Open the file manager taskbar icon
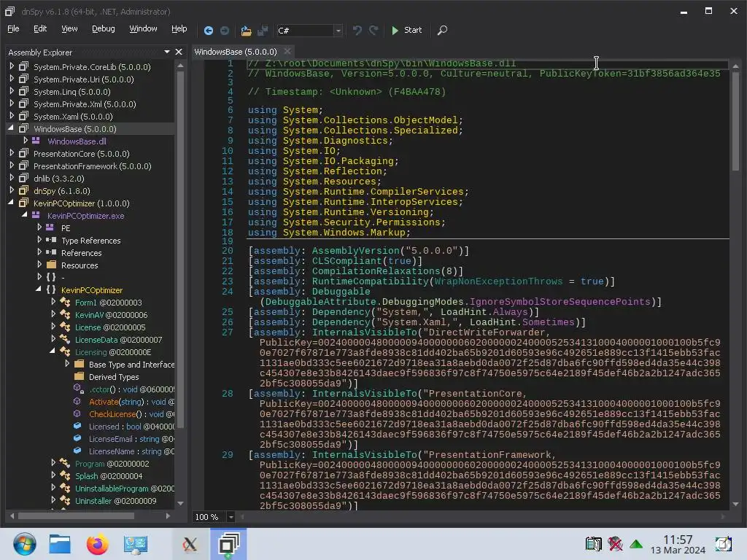 coord(60,544)
